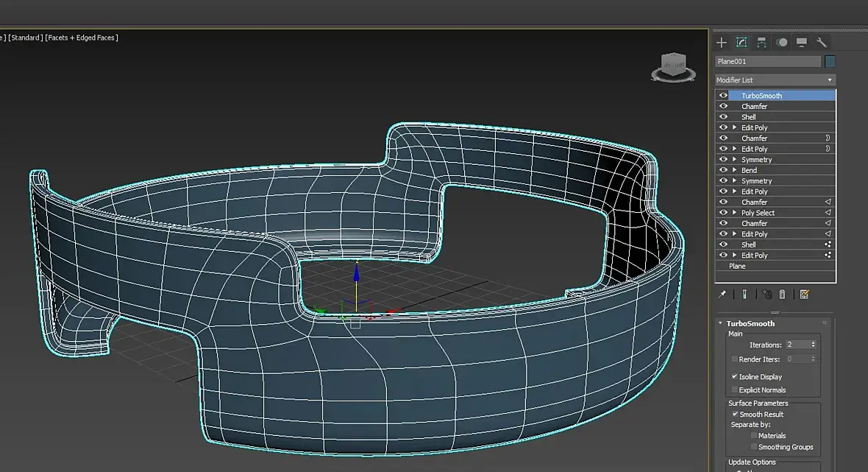Select the Poly Select modifier
Viewport: 868px width, 472px height.
click(782, 213)
